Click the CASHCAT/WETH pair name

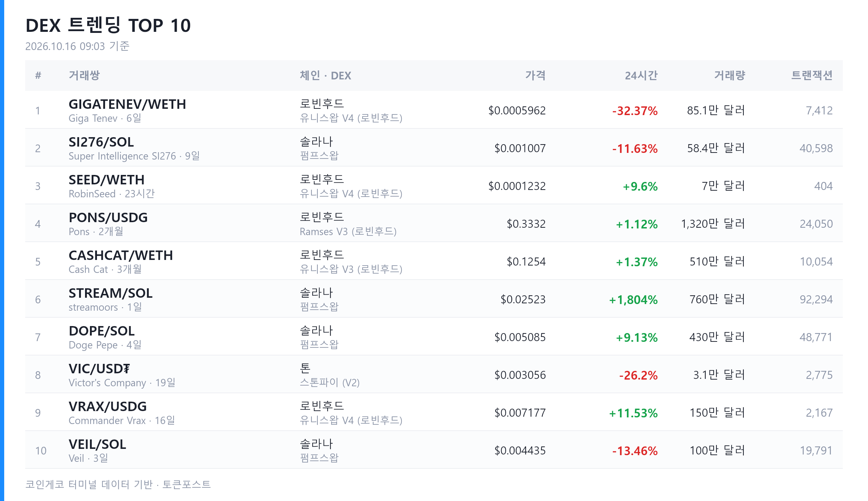[x=121, y=255]
